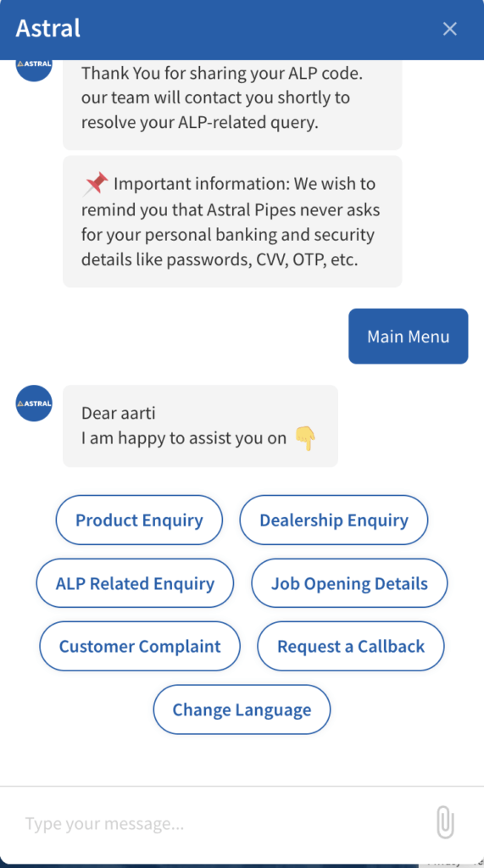Image resolution: width=484 pixels, height=868 pixels.
Task: Click the blue Main Menu message bubble
Action: click(x=408, y=336)
